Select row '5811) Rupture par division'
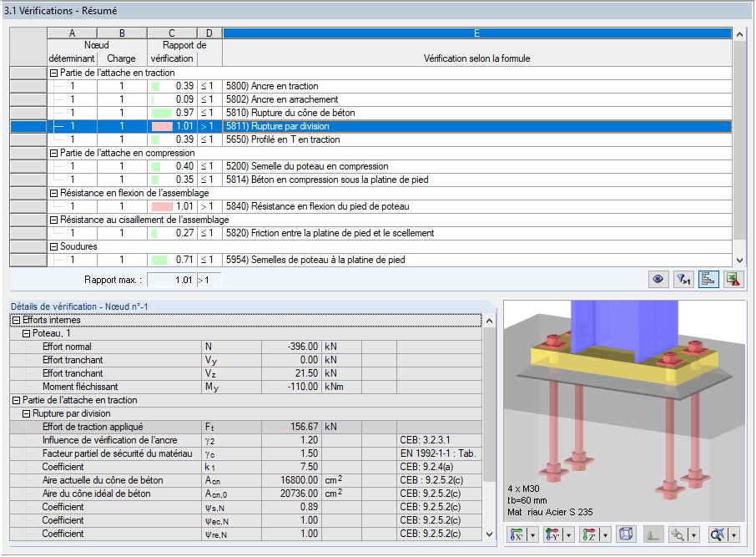Screen dimensions: 756x557 (x=370, y=126)
